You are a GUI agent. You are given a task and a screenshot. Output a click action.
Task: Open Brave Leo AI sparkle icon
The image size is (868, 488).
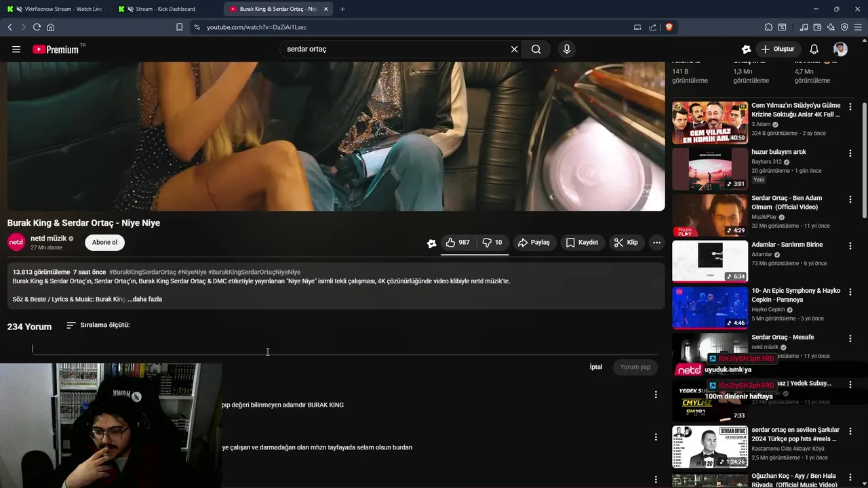(831, 27)
